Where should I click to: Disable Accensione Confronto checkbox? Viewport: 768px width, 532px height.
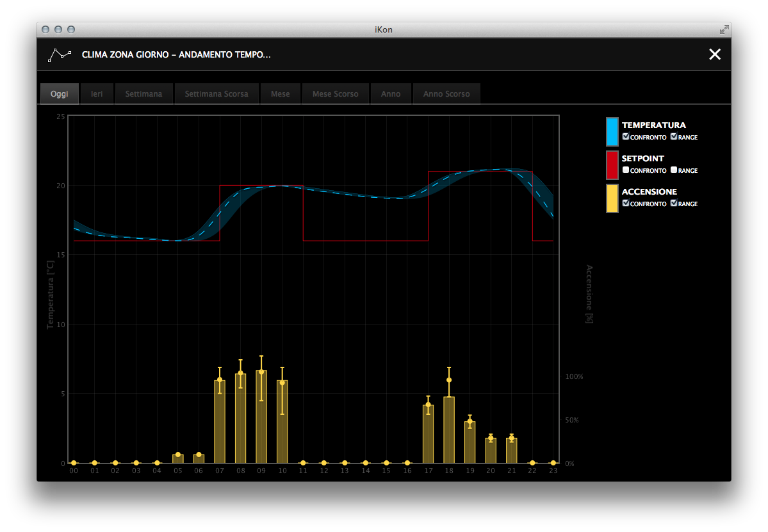click(625, 203)
